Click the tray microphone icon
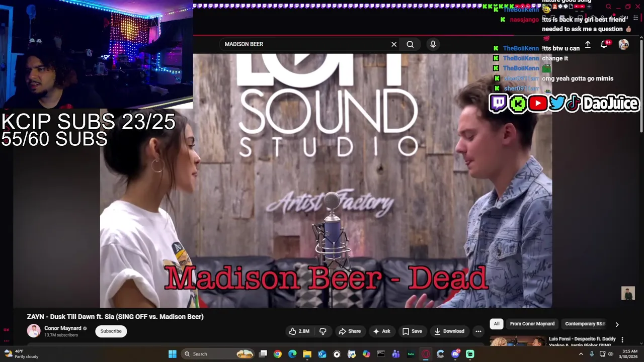Image resolution: width=644 pixels, height=362 pixels. coord(592,354)
